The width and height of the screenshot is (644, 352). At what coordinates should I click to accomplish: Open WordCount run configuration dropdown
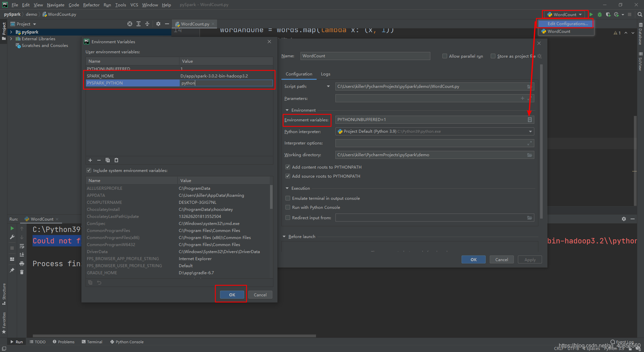[x=565, y=14]
